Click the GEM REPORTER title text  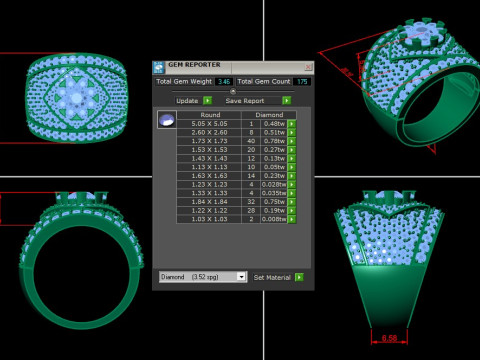click(194, 65)
